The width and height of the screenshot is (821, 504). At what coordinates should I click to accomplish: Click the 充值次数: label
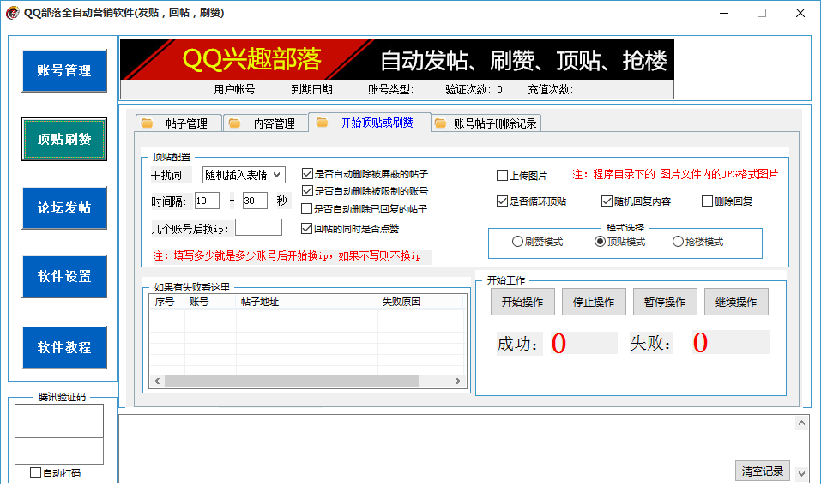click(550, 89)
